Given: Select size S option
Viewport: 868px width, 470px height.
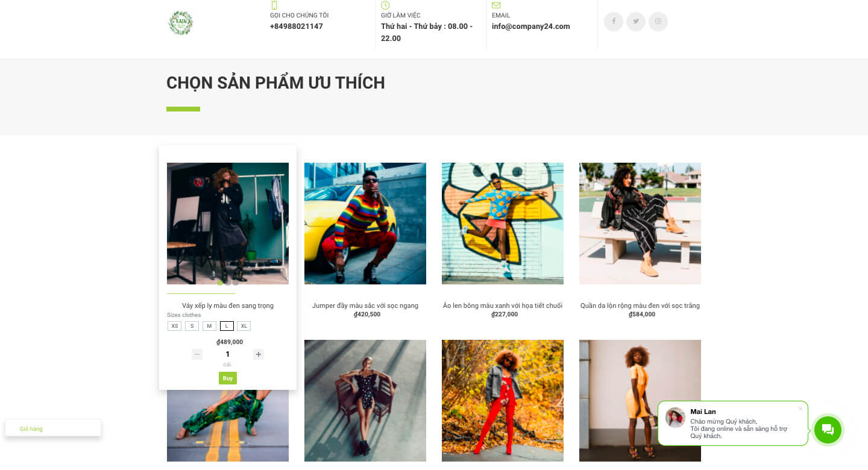Looking at the screenshot, I should (192, 326).
